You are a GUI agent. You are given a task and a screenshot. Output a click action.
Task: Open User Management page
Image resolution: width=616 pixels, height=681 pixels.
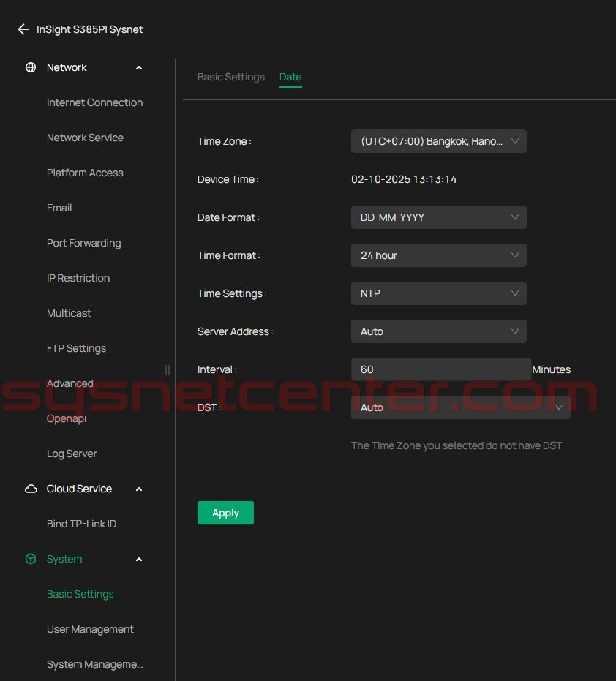point(90,630)
